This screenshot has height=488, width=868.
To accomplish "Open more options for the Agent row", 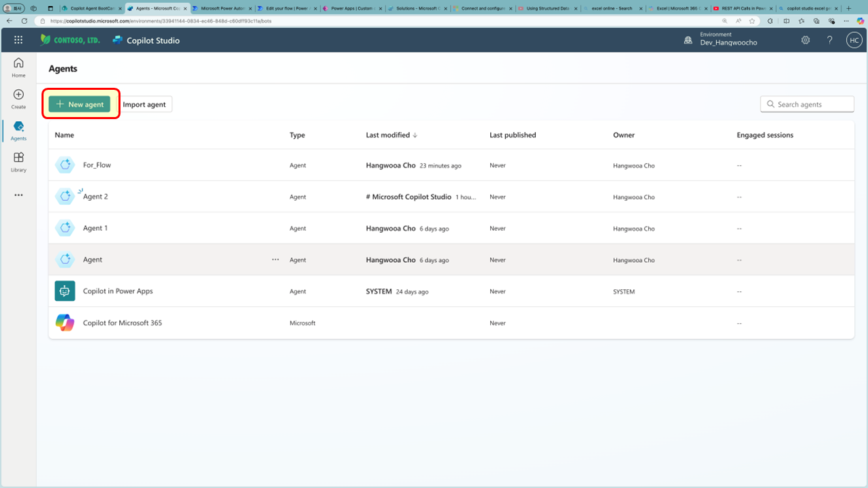I will pos(276,259).
